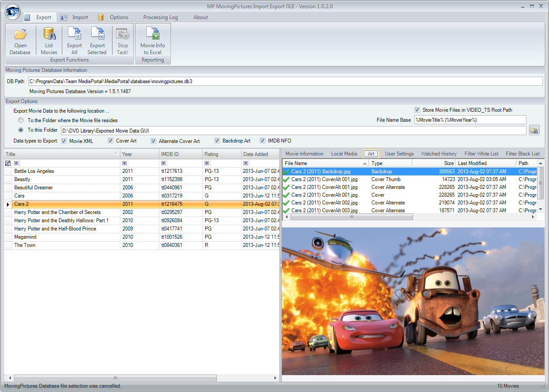Select the Beautiful Dreamer movie row
Viewport: 549px width, 392px height.
[142, 188]
